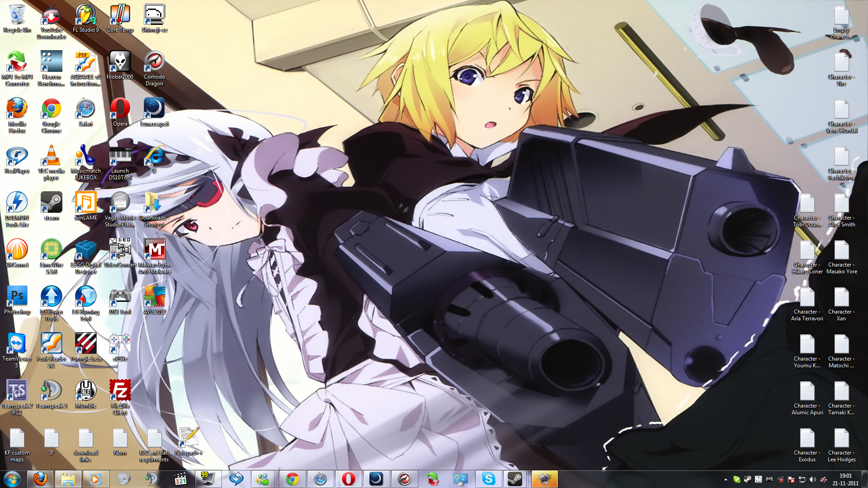Image resolution: width=868 pixels, height=488 pixels.
Task: Select Character - Lee Hodges file
Action: point(841,445)
